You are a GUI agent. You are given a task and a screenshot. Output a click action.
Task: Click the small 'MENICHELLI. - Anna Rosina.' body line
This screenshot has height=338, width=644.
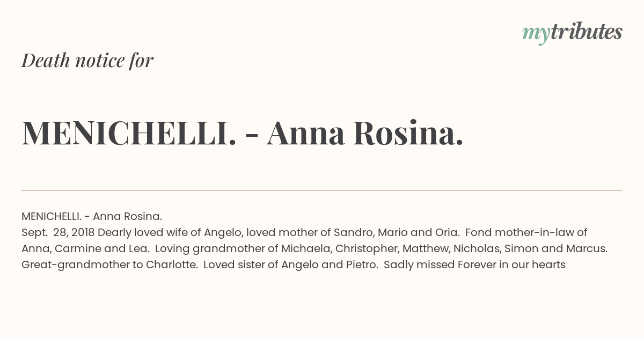pyautogui.click(x=92, y=216)
